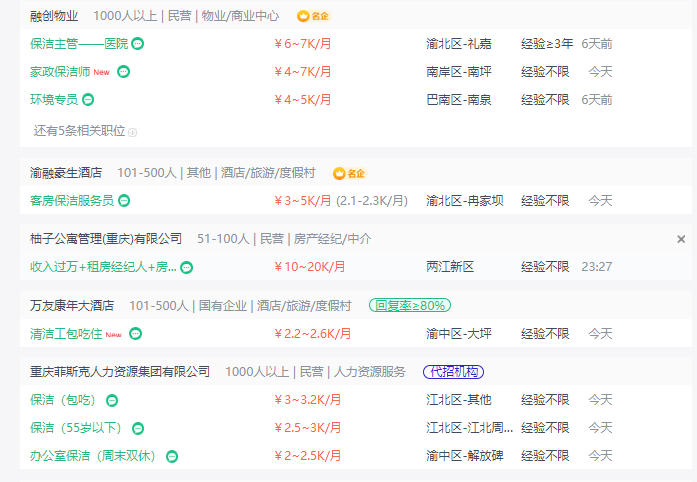This screenshot has width=697, height=482.
Task: Open chat icon next to 家政保洁师
Action: point(123,72)
